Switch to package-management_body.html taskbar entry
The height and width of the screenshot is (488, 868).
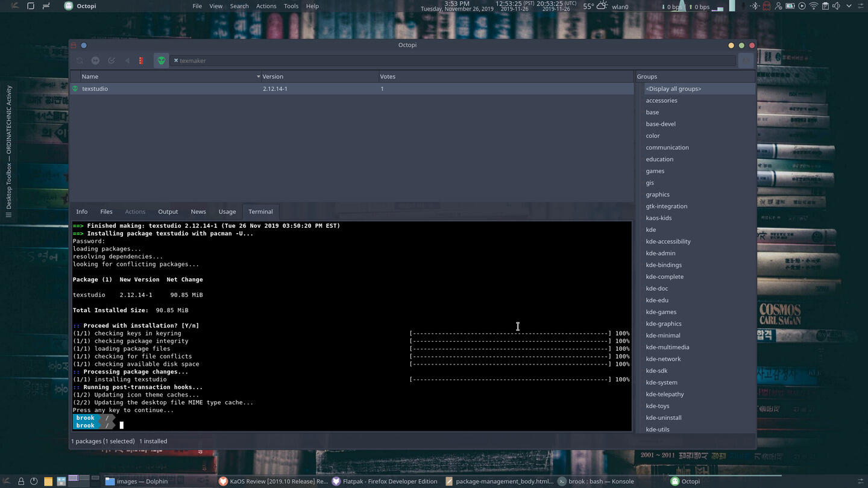[x=499, y=481]
